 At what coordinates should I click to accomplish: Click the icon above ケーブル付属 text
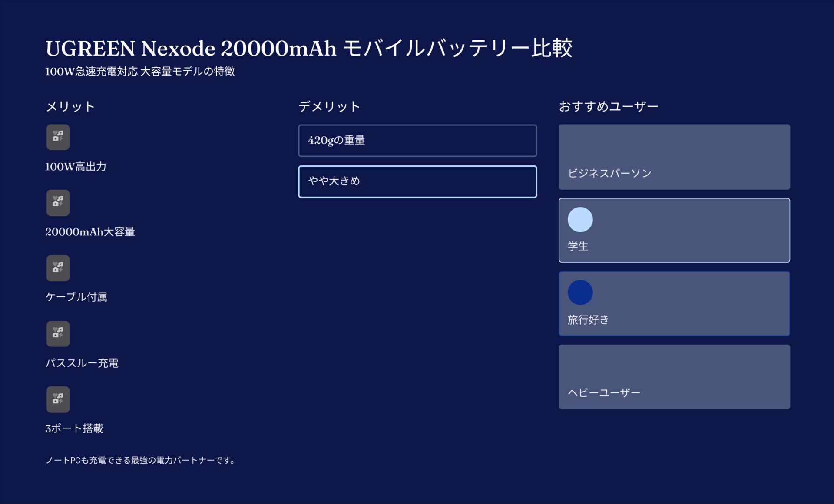click(58, 268)
